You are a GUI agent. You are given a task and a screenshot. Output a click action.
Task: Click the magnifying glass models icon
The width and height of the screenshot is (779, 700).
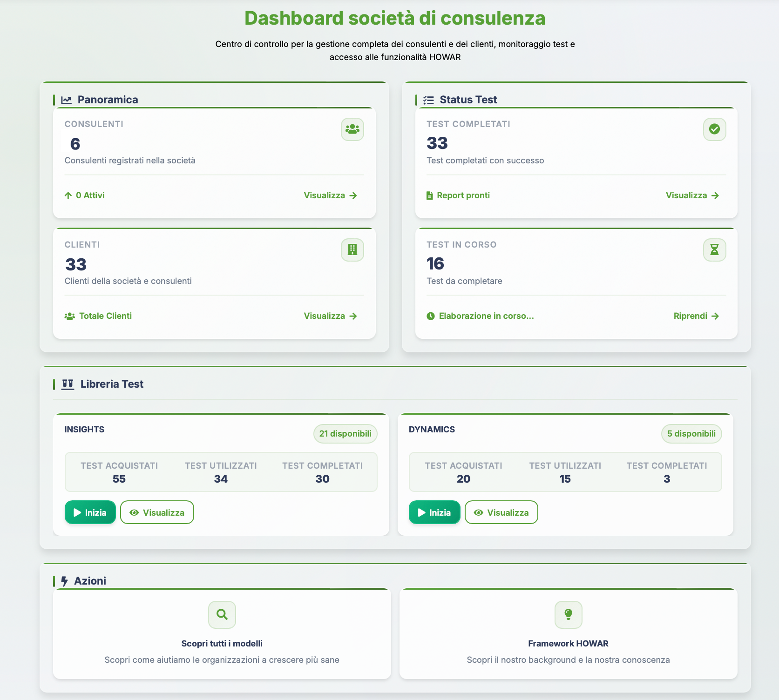click(222, 614)
